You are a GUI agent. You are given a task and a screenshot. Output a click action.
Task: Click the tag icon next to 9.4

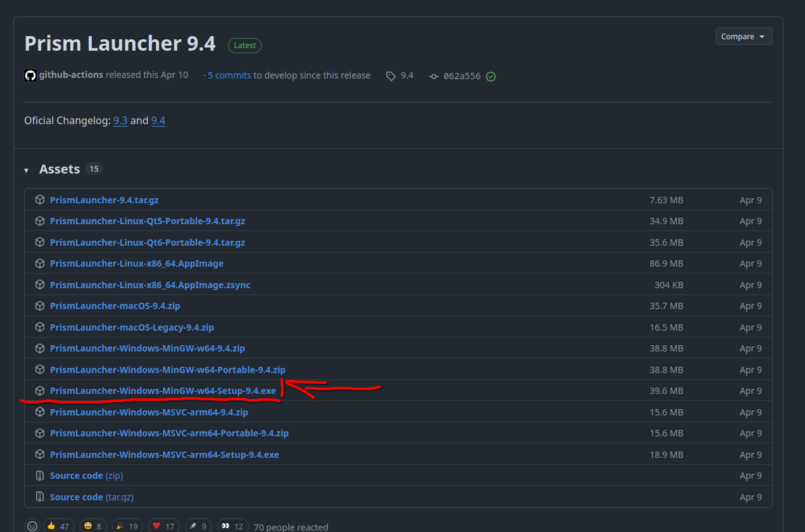point(391,76)
